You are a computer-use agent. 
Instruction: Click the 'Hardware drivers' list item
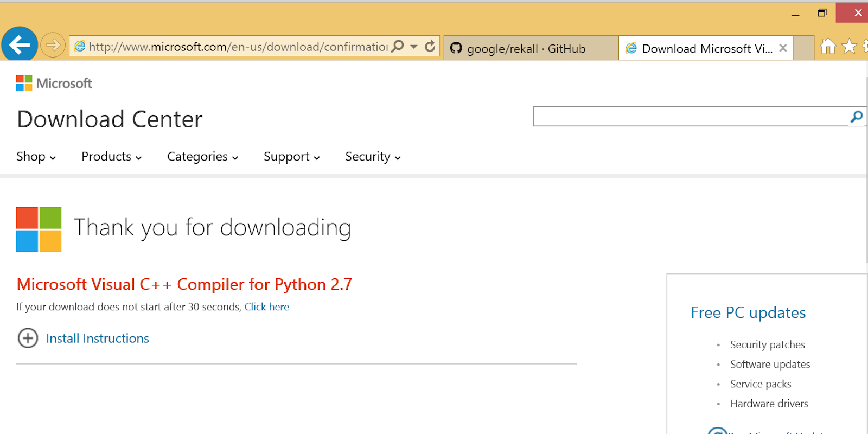(769, 404)
